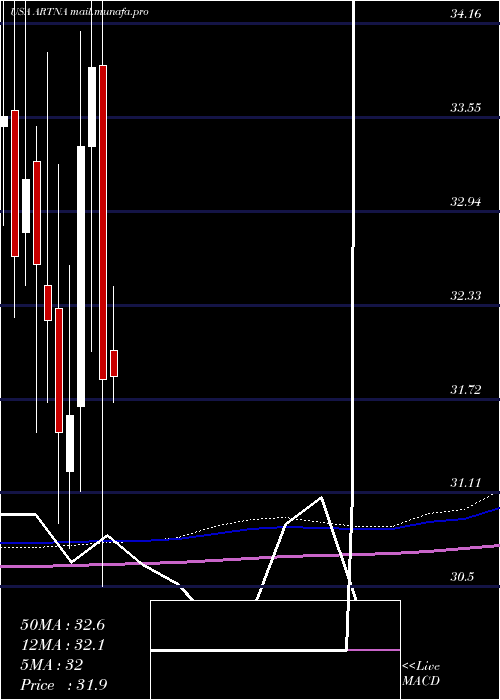Click the 5MA : 32 readout
500x700 pixels.
51,665
